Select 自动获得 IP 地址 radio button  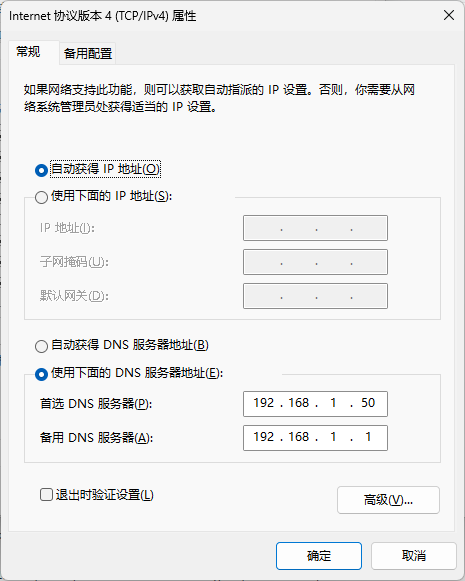point(41,170)
